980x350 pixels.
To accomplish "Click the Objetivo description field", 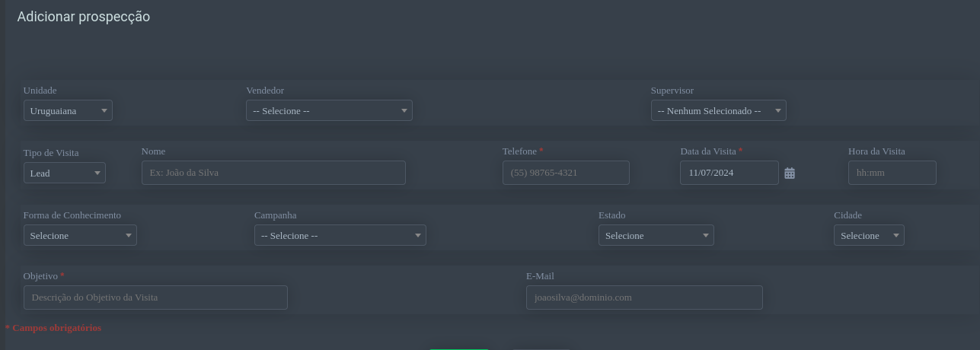I will (x=155, y=297).
